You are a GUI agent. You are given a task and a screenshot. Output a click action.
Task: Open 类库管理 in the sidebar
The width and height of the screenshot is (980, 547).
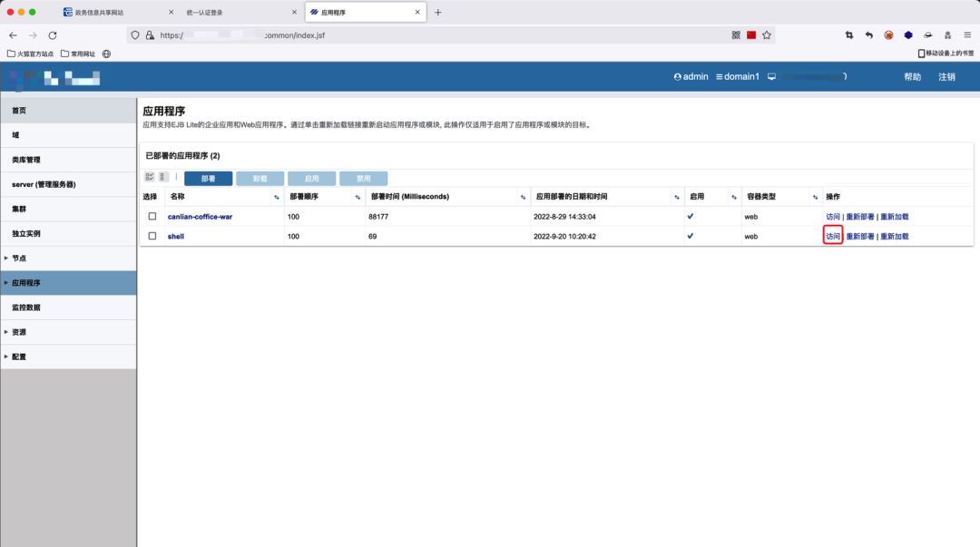click(x=69, y=160)
